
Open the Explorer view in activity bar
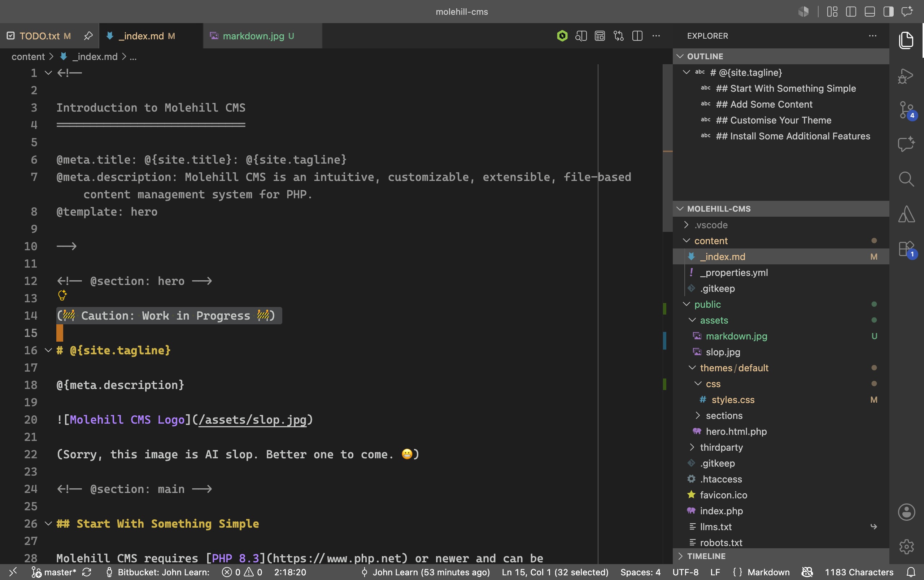(x=906, y=40)
